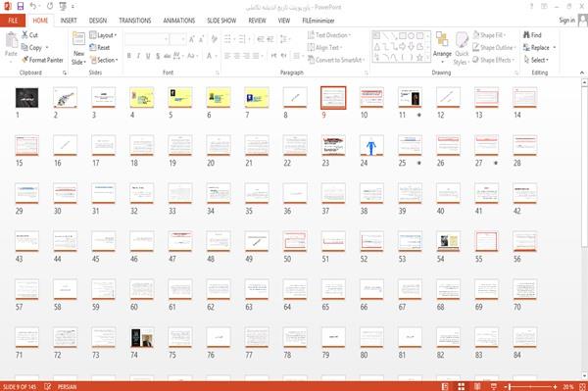
Task: Toggle Underline formatting
Action: pos(148,56)
